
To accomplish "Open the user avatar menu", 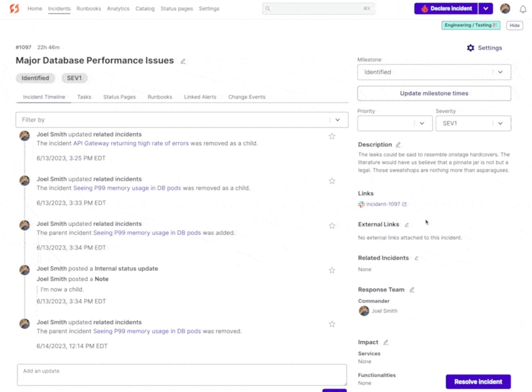I will click(x=505, y=9).
